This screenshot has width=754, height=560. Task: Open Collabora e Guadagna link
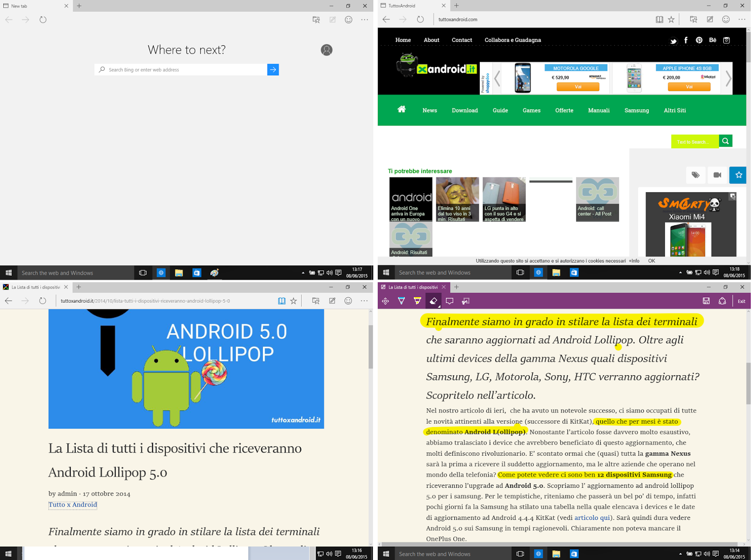coord(513,40)
